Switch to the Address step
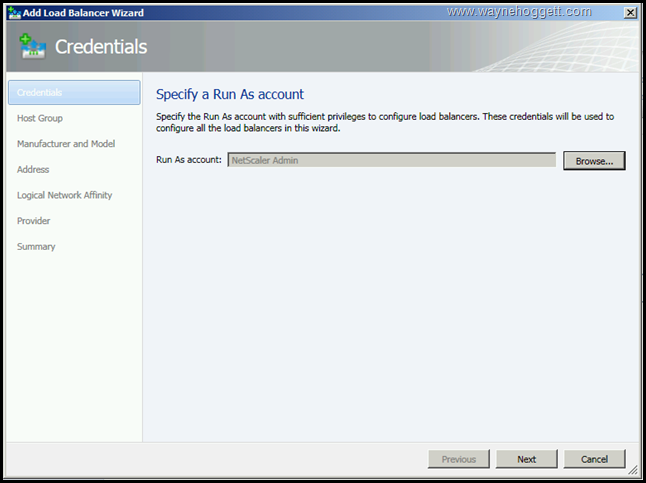The height and width of the screenshot is (483, 646). [33, 169]
